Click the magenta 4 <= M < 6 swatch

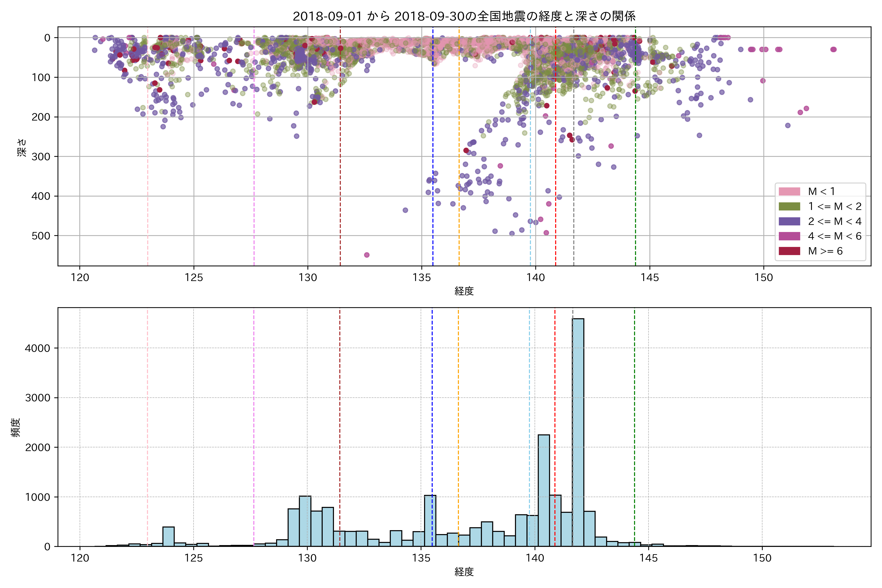[x=789, y=236]
